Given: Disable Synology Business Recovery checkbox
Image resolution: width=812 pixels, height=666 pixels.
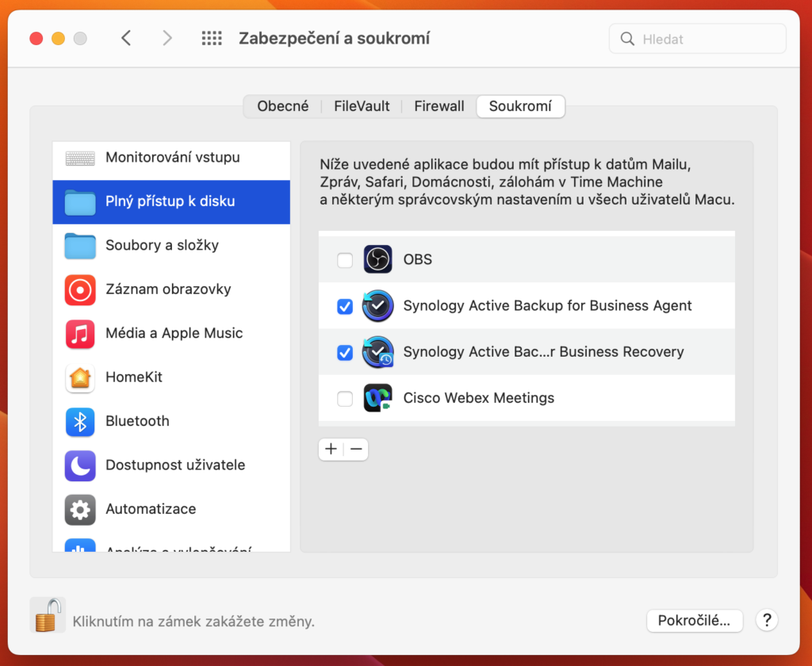Looking at the screenshot, I should coord(345,352).
